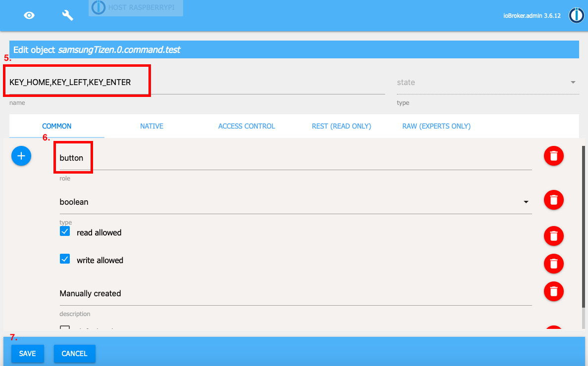Remove the write allowed row via trash icon
This screenshot has height=366, width=588.
click(554, 264)
